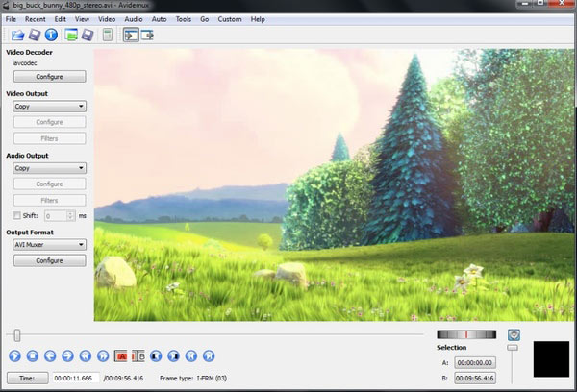Open the Custom menu

pyautogui.click(x=230, y=19)
